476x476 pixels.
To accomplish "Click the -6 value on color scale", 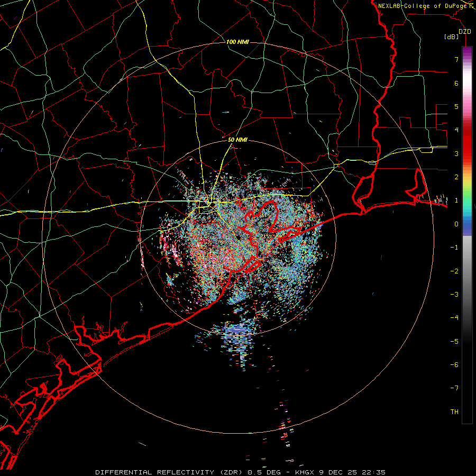I will click(454, 364).
